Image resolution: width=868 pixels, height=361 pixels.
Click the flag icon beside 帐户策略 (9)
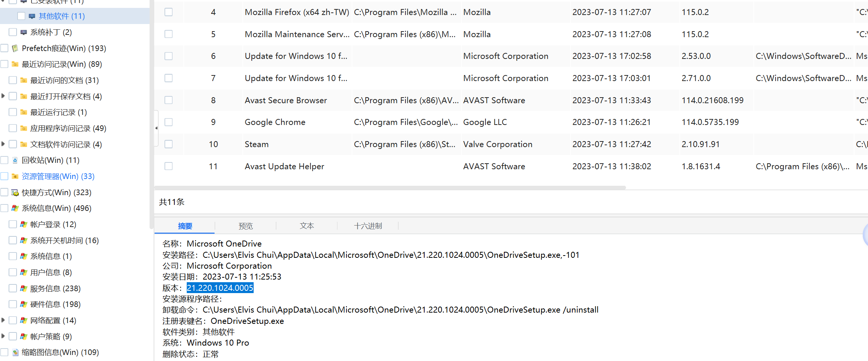(x=24, y=337)
